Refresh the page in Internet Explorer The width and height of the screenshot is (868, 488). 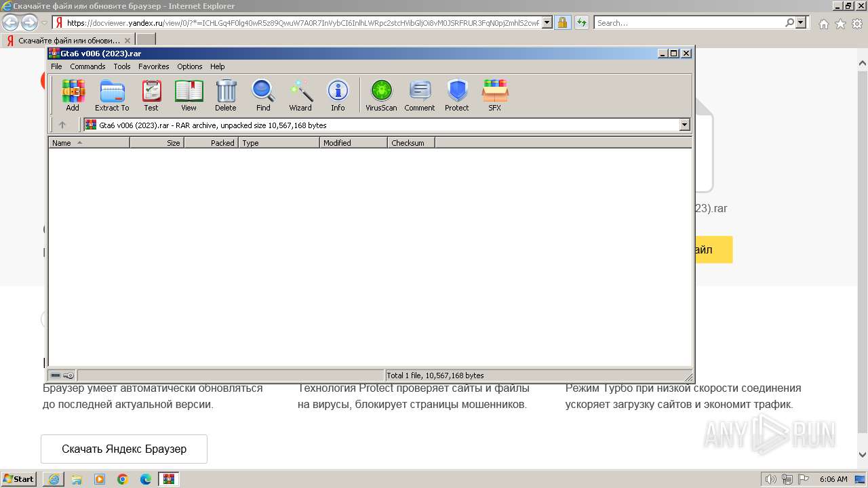pos(582,22)
